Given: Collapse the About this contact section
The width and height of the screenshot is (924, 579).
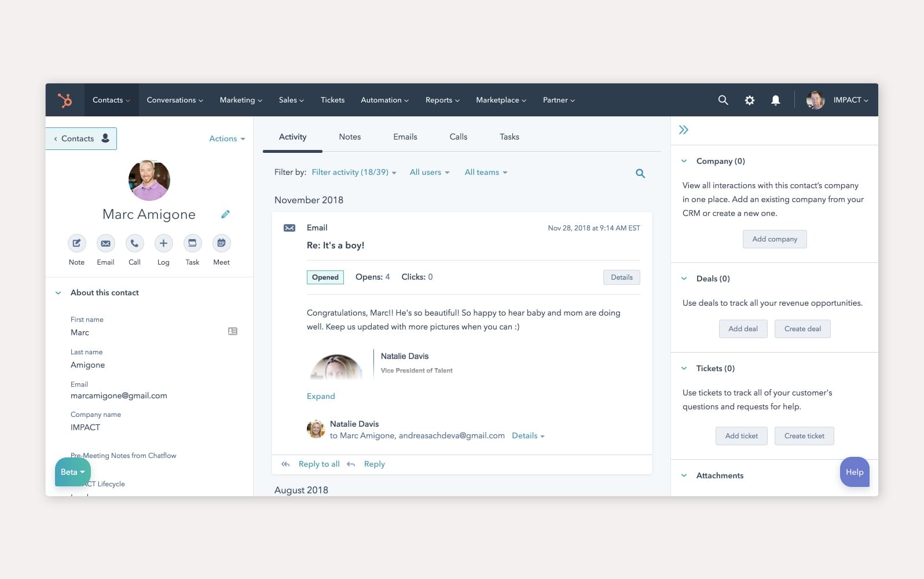Looking at the screenshot, I should coord(58,293).
